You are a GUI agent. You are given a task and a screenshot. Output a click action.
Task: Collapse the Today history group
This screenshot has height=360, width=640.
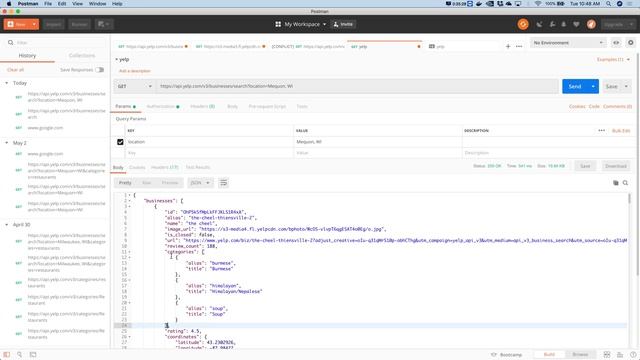click(7, 83)
